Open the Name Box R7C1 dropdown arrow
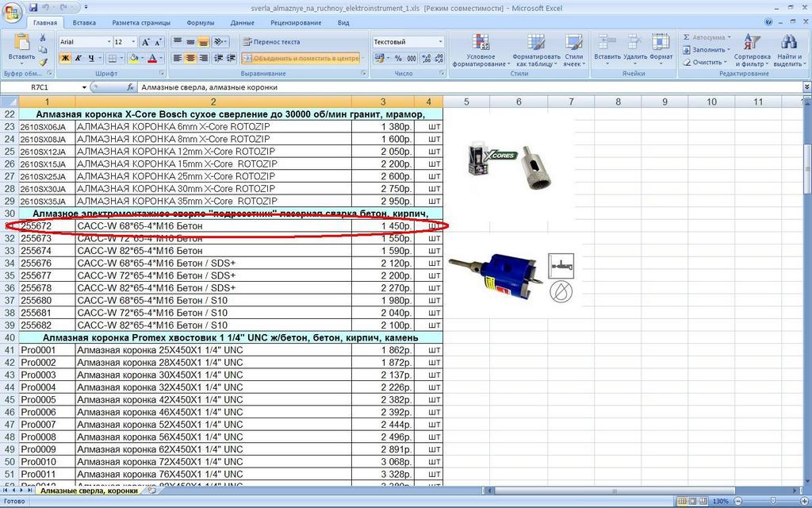The height and width of the screenshot is (508, 812). tap(84, 87)
